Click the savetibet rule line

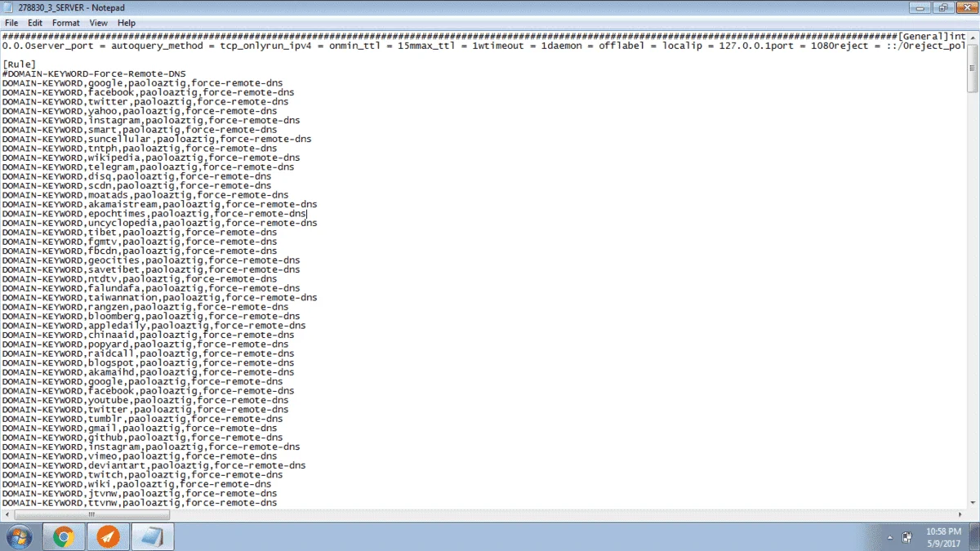pos(151,269)
